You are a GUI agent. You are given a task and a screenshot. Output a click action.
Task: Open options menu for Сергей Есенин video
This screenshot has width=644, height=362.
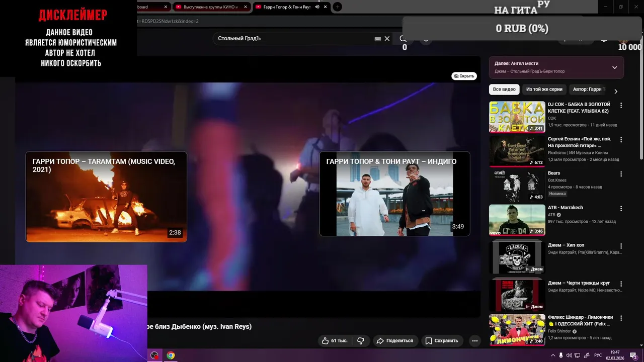click(621, 140)
